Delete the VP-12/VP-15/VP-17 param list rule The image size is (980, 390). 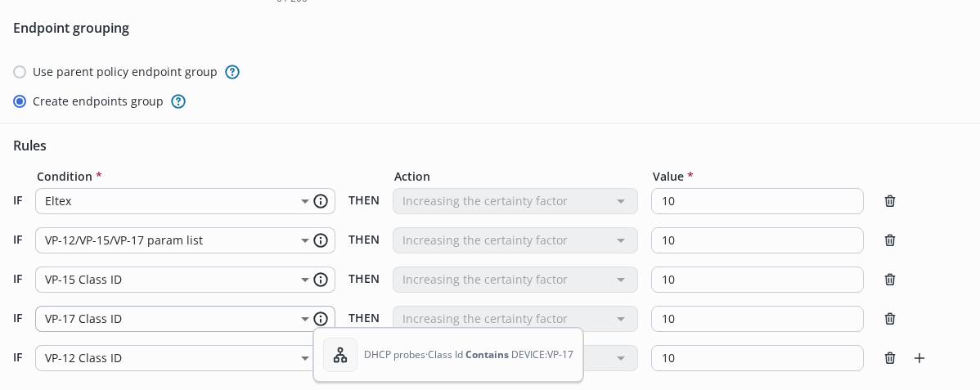tap(890, 240)
